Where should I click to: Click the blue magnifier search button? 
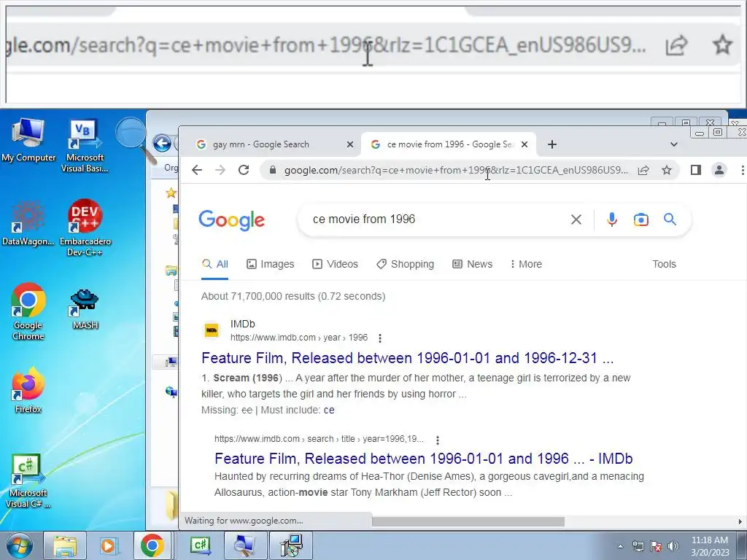670,219
